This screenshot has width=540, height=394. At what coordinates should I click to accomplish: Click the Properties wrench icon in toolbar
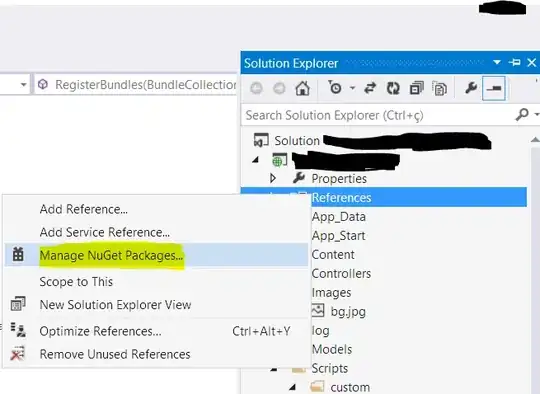pyautogui.click(x=470, y=88)
